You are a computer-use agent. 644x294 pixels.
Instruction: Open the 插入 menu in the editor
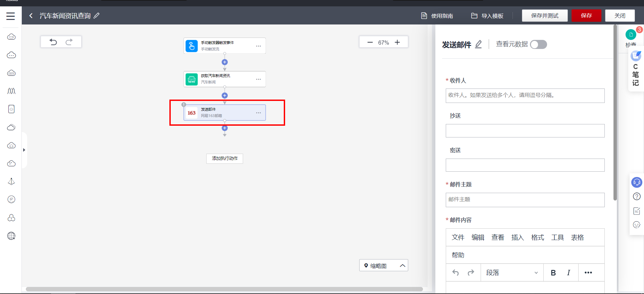click(x=518, y=237)
